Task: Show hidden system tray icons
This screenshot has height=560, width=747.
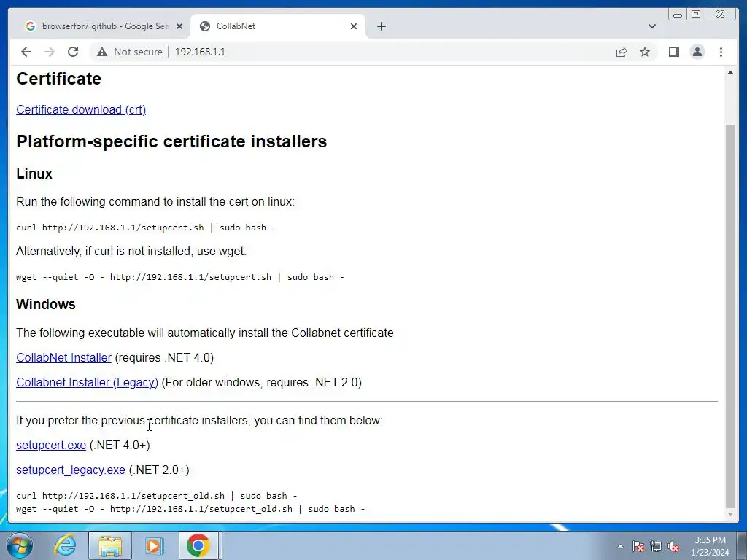Action: coord(620,546)
